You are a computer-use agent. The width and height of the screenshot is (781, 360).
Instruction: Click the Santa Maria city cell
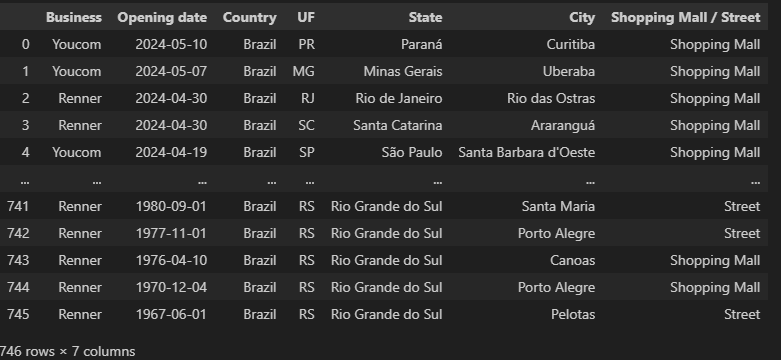coord(558,206)
